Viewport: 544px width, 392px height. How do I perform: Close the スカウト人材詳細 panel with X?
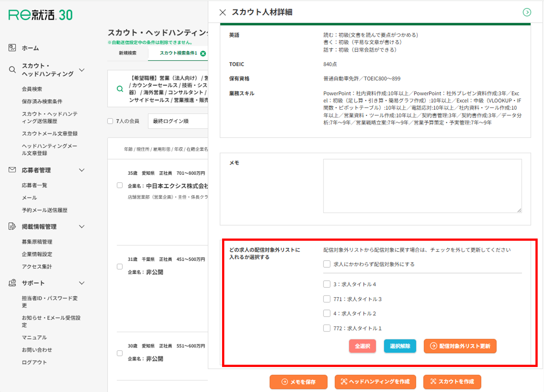(223, 13)
